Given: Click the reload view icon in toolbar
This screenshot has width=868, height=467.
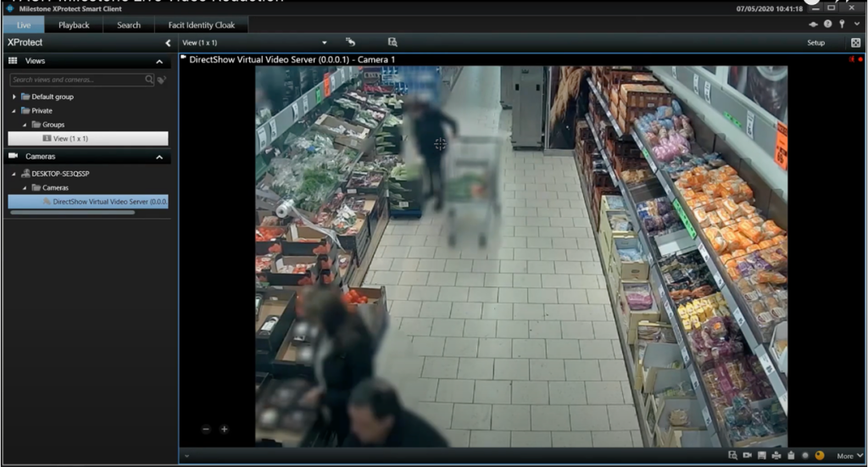Looking at the screenshot, I should [350, 42].
